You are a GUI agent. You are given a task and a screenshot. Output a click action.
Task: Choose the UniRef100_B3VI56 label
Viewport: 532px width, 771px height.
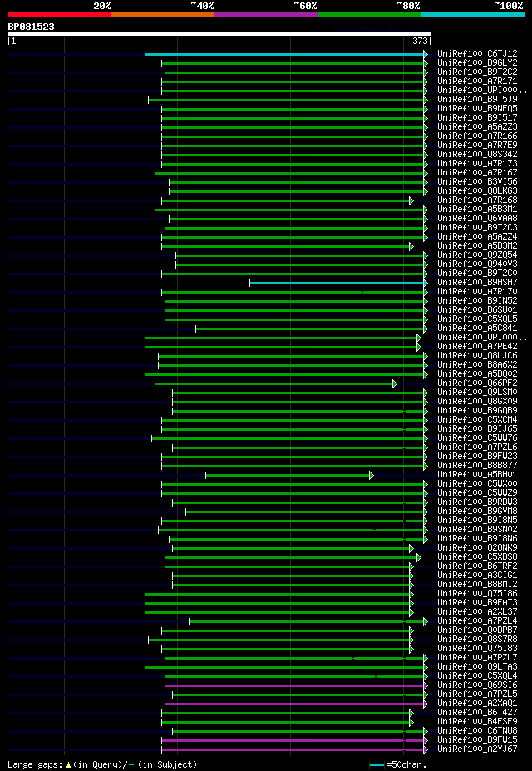[x=477, y=182]
